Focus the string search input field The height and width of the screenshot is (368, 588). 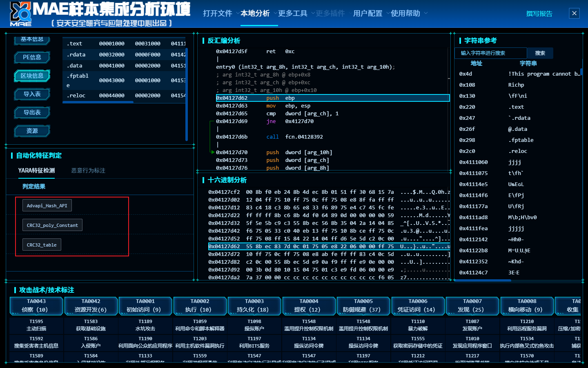tap(491, 53)
